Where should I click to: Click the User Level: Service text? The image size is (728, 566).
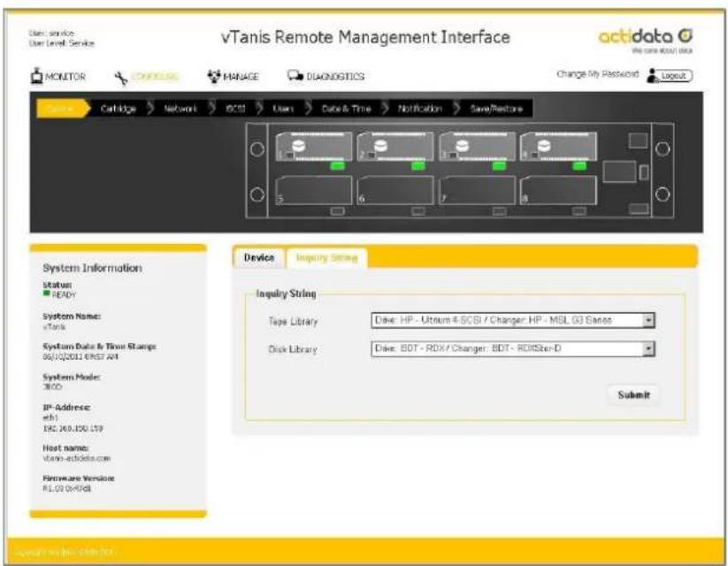pyautogui.click(x=62, y=43)
